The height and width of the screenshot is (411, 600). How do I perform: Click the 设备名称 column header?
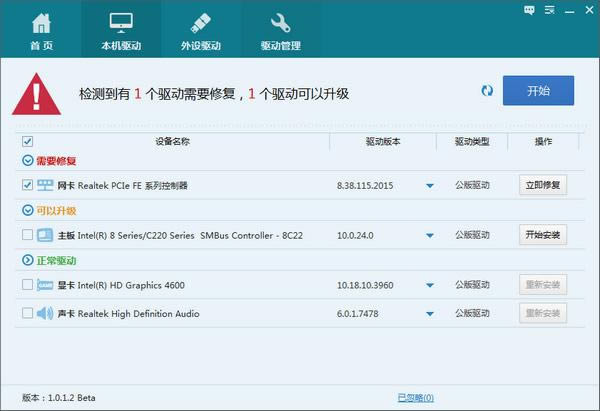click(x=173, y=142)
